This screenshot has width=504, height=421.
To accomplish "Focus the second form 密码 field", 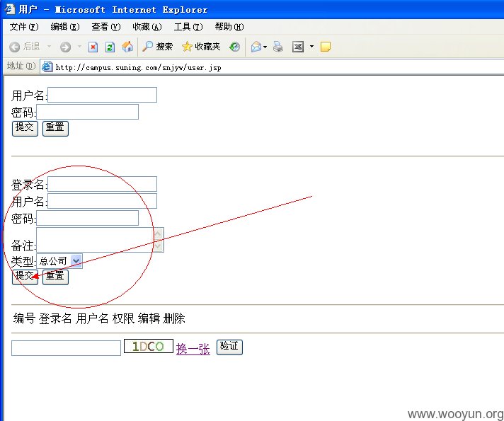I will click(88, 218).
